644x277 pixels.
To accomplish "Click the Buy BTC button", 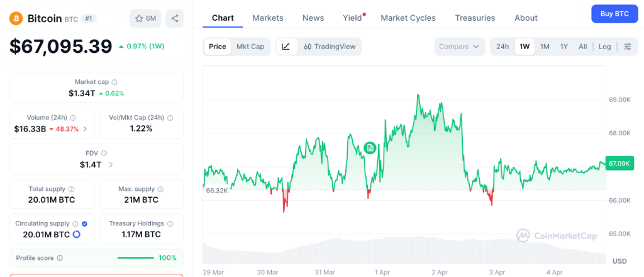I will [614, 13].
